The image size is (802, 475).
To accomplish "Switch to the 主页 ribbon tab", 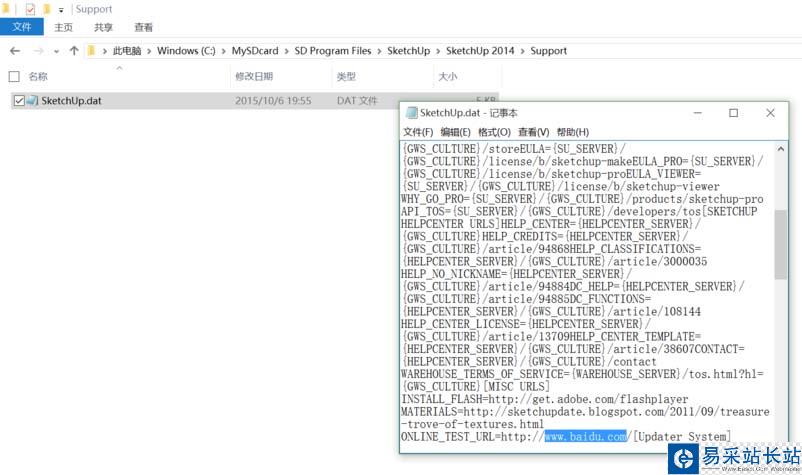I will point(63,27).
